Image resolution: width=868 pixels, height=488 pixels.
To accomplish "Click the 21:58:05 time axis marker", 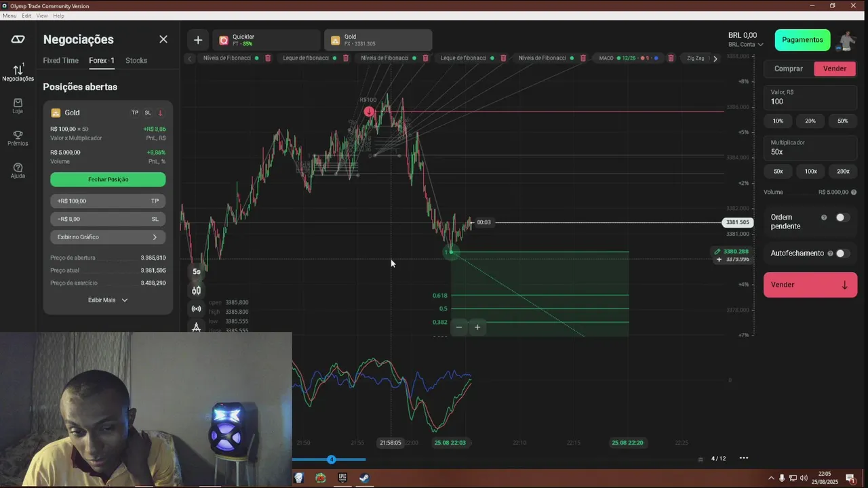I will 391,443.
